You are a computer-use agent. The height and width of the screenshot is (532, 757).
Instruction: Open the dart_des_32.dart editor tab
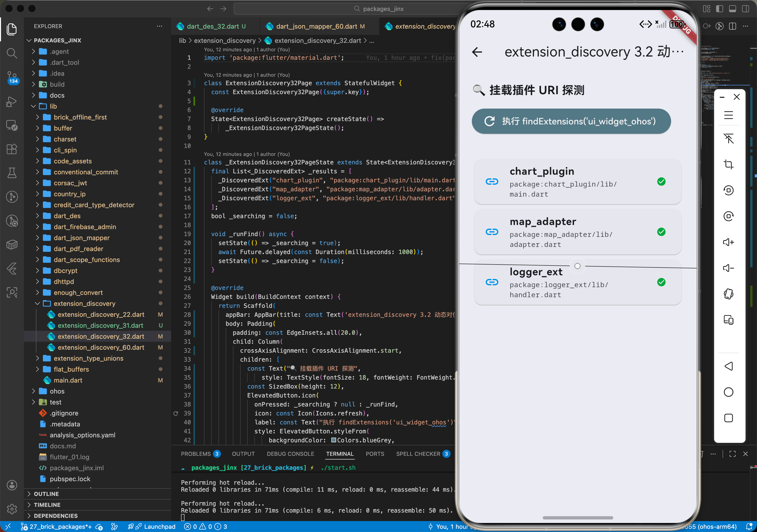(x=213, y=26)
